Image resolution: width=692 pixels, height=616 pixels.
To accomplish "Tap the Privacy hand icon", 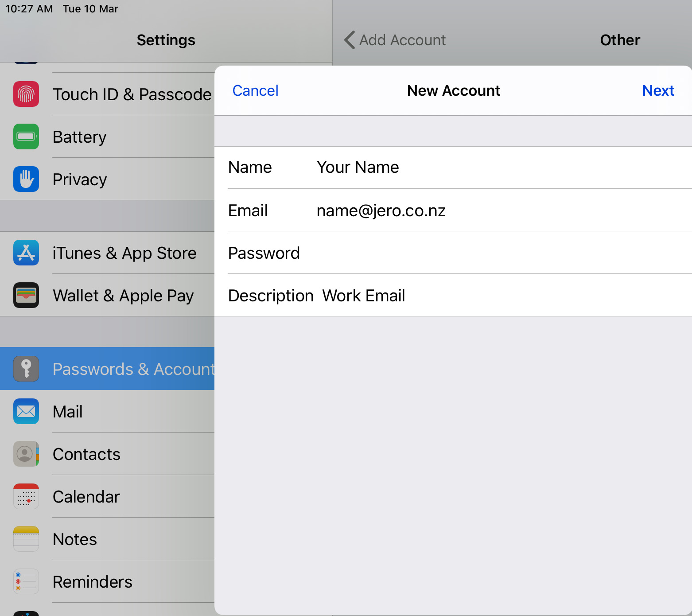I will (26, 179).
